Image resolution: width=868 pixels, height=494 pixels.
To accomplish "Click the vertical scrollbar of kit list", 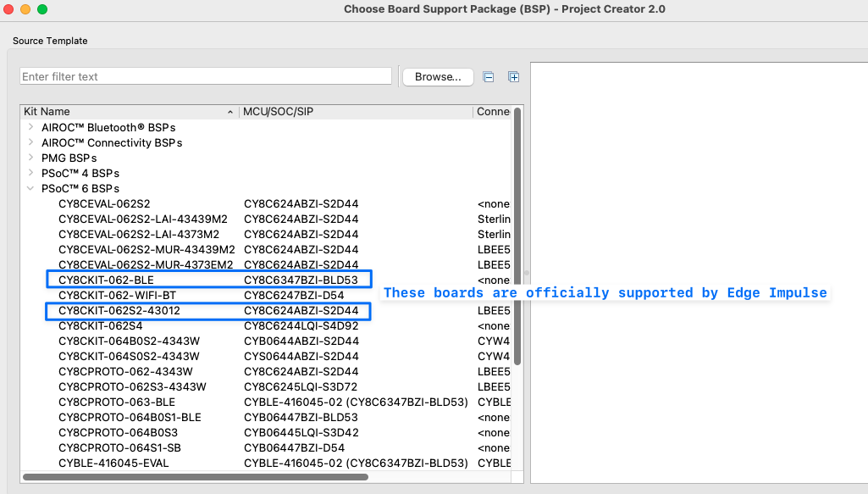I will [517, 236].
